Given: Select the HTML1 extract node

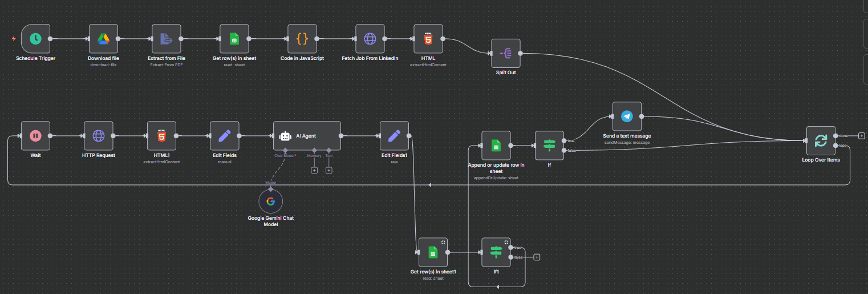Looking at the screenshot, I should (161, 136).
